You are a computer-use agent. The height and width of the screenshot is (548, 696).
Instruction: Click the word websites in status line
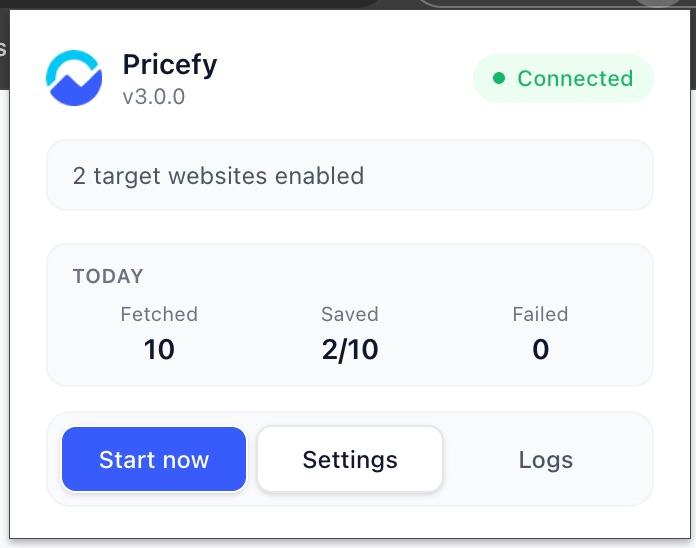[x=218, y=176]
